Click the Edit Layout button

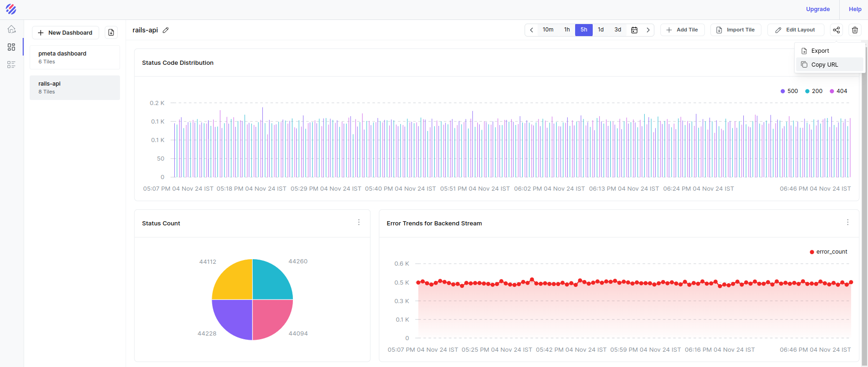click(x=796, y=30)
